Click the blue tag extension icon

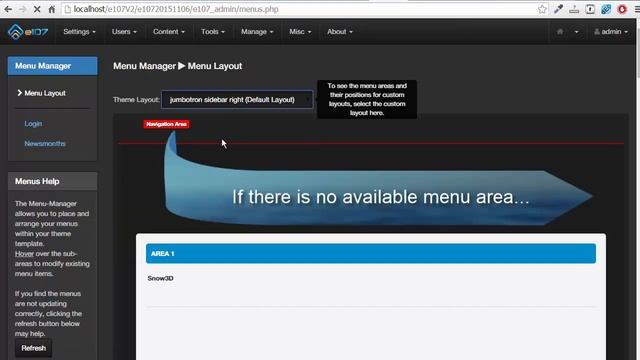click(606, 9)
